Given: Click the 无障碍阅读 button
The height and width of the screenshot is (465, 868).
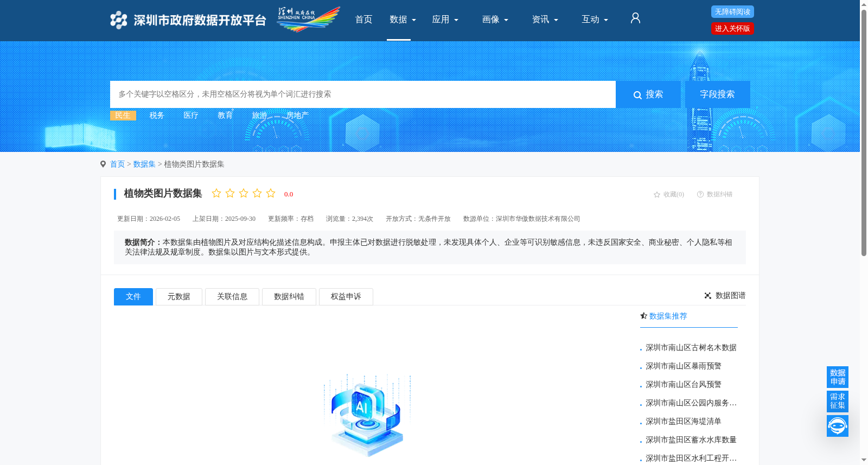Looking at the screenshot, I should 732,12.
